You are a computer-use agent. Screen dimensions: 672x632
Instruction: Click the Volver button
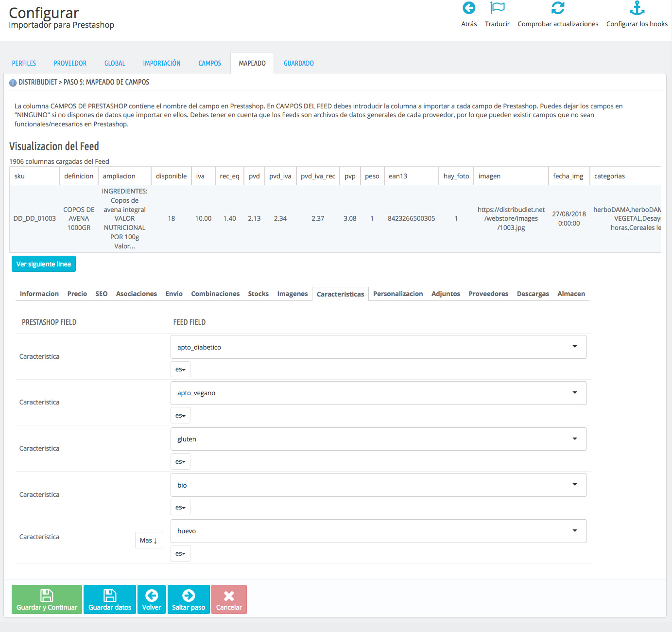click(x=152, y=599)
